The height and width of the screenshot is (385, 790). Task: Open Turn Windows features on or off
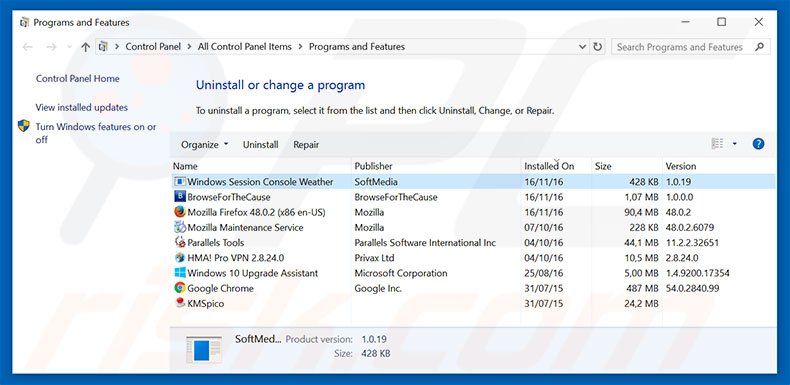click(96, 133)
